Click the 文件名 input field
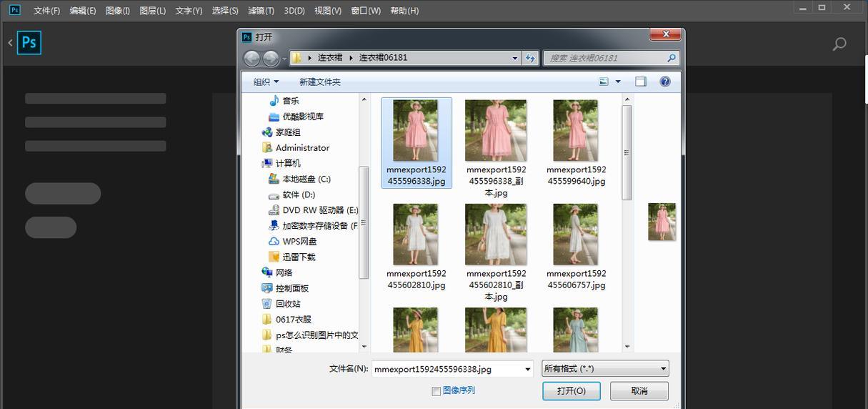 452,369
